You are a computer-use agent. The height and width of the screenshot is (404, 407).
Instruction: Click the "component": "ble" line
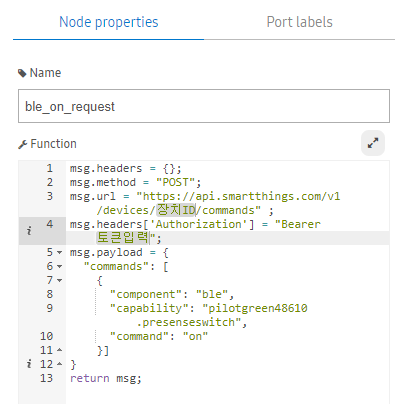[172, 294]
